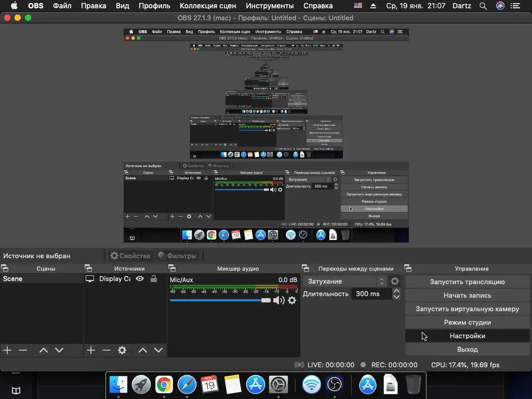Open Calendar from the Dock
Viewport: 532px width, 399px height.
[x=209, y=384]
